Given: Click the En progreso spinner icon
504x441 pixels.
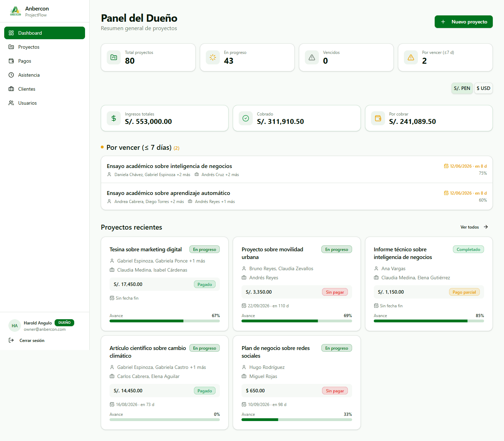Looking at the screenshot, I should [x=213, y=57].
